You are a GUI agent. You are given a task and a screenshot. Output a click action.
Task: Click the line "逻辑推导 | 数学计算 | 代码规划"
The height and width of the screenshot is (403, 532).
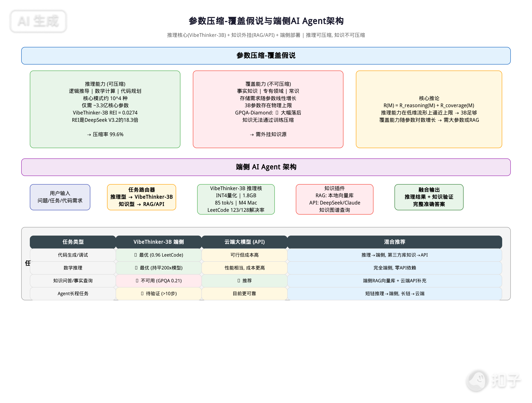point(105,91)
